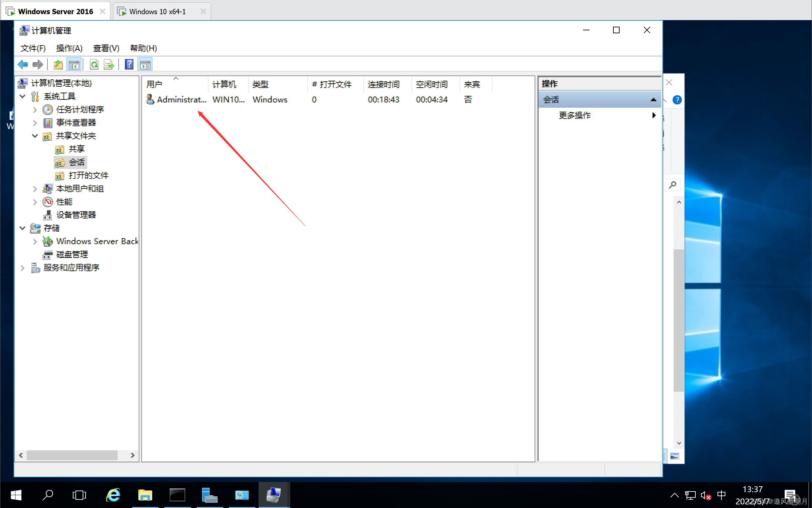Switch to Windows Server 2016 VM tab
This screenshot has width=812, height=508.
[55, 12]
